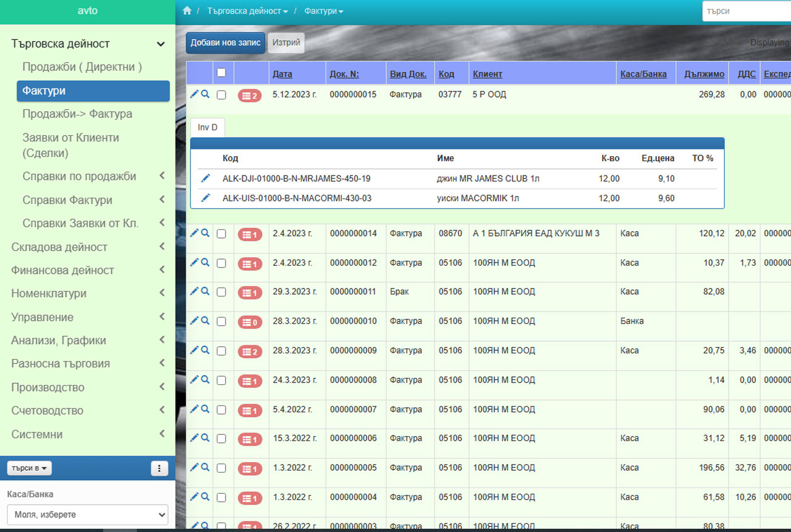
Task: Tick checkbox for invoice 0000000010
Action: 222,322
